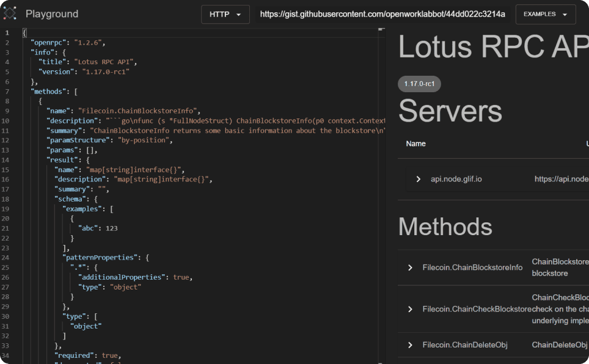This screenshot has width=589, height=364.
Task: Click the https://api.node server URL cell
Action: [x=562, y=179]
